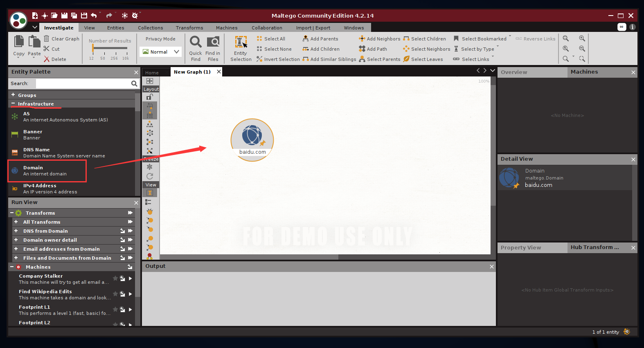Configure DNS from Domain transform wrench icon
This screenshot has width=644, height=348.
coord(122,231)
